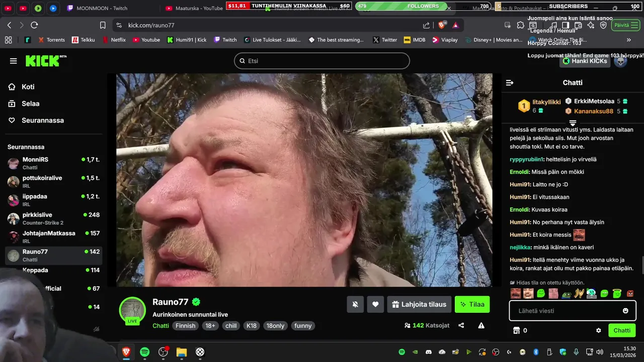Bookmark this page with bookmark icon
The image size is (644, 362).
[x=103, y=25]
